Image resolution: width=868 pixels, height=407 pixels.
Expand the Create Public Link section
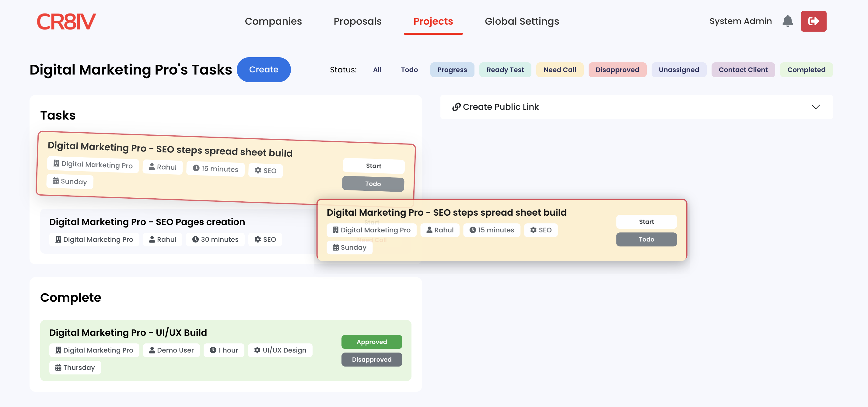tap(816, 107)
